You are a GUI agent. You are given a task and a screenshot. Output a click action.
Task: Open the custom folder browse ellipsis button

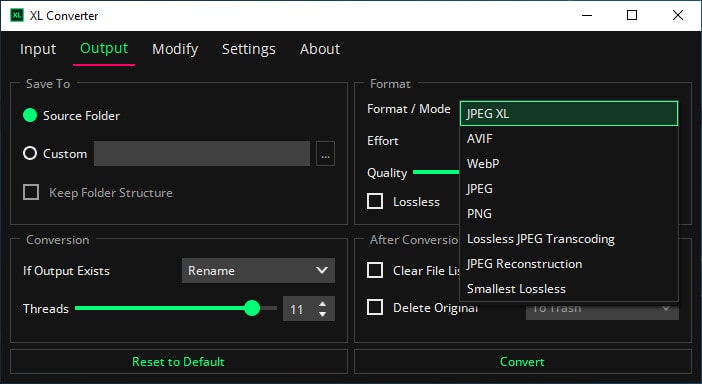325,154
